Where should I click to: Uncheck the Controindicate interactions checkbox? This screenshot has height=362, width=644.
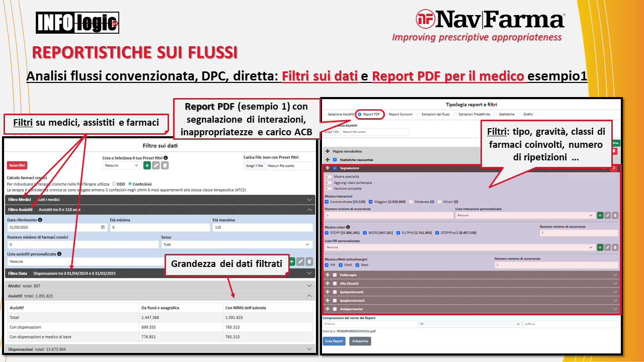327,202
